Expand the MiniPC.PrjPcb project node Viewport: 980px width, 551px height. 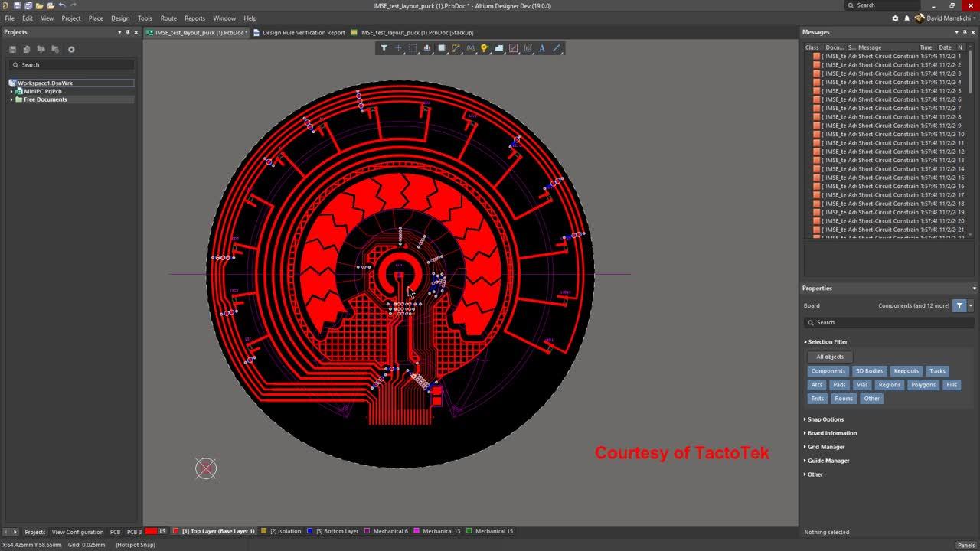coord(11,91)
